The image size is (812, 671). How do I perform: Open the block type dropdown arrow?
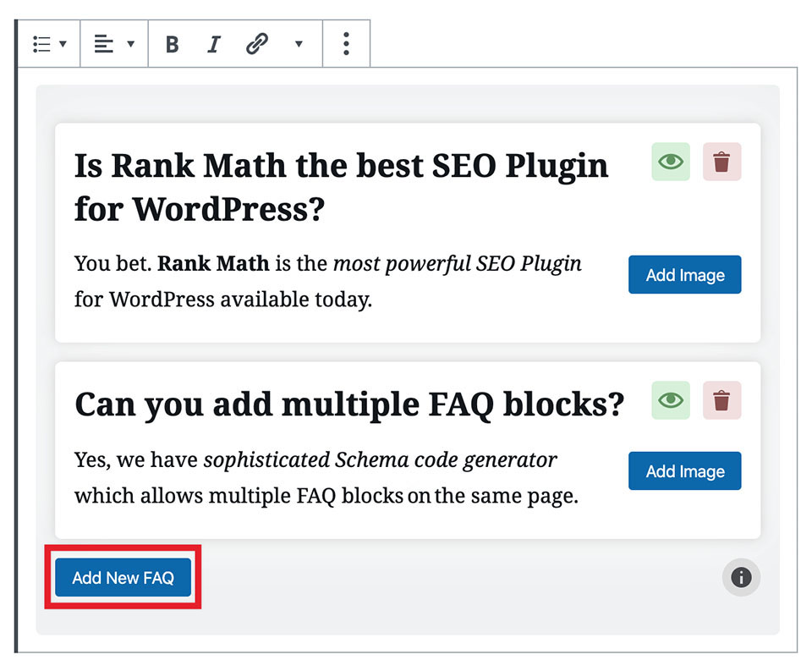click(x=63, y=44)
